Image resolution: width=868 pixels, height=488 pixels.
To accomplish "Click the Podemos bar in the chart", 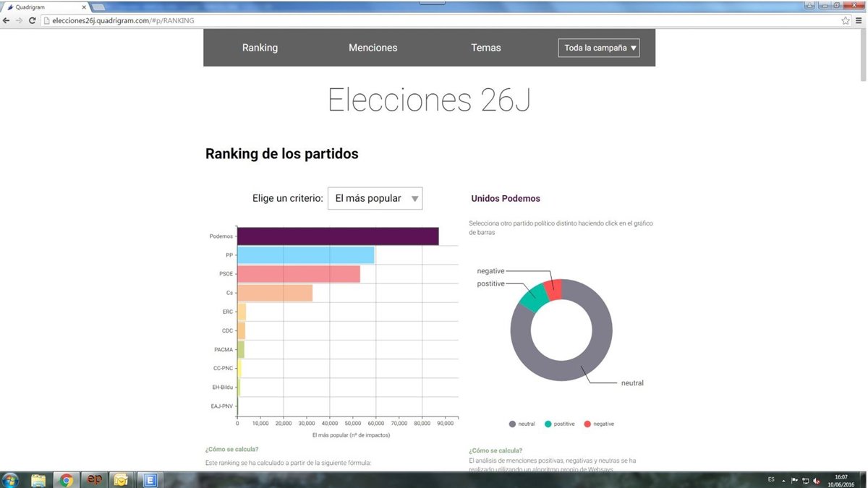I will tap(337, 236).
